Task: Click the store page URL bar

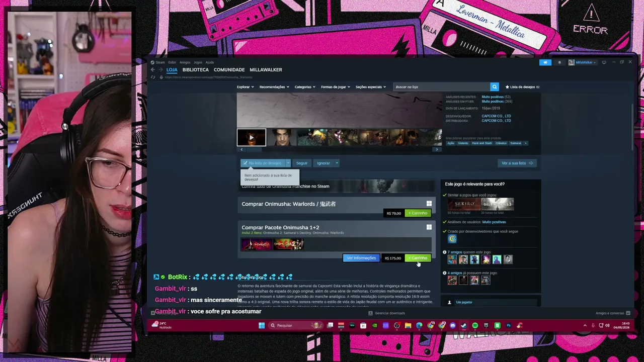Action: tap(209, 77)
